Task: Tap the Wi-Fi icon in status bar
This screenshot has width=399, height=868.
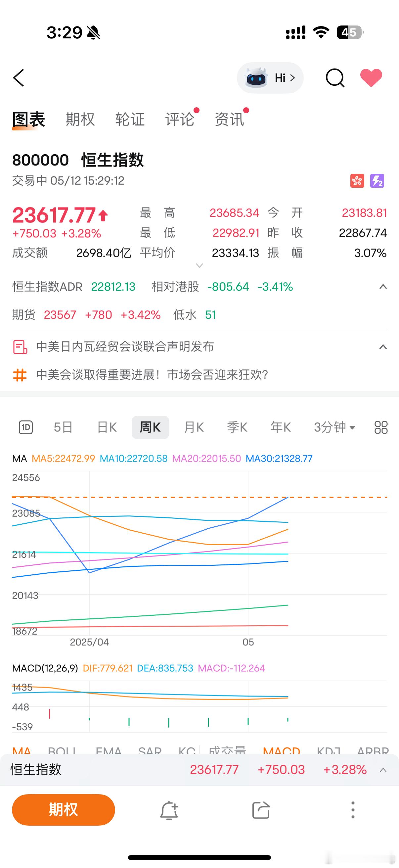Action: click(x=321, y=32)
